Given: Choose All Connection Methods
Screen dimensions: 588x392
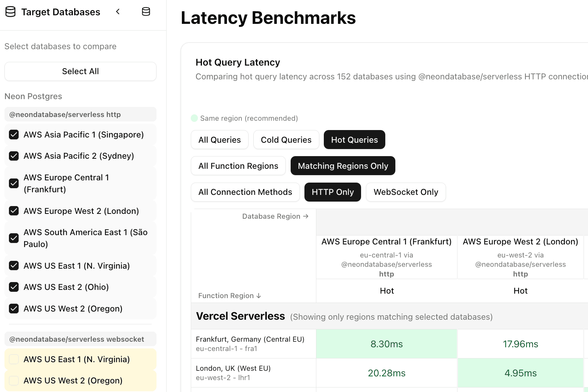Looking at the screenshot, I should (245, 192).
